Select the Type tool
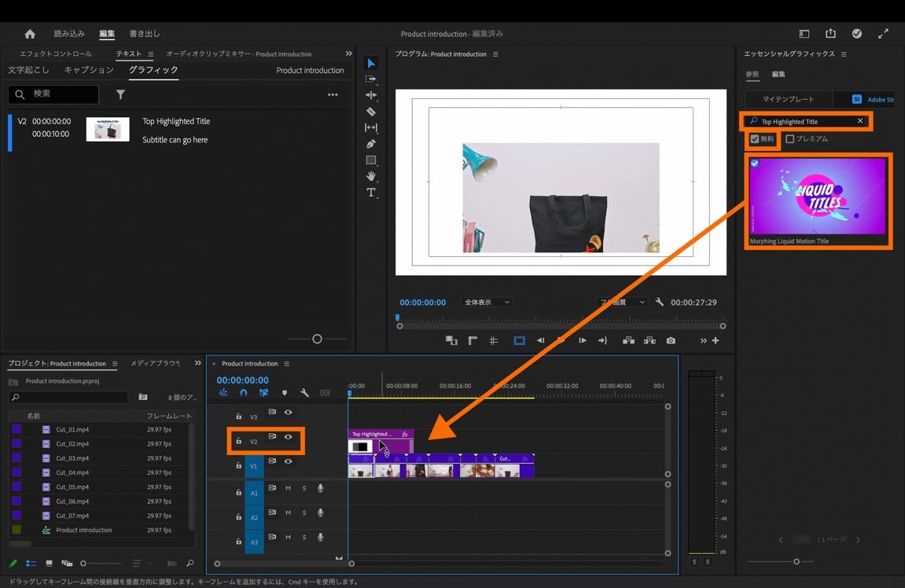Viewport: 905px width, 588px height. click(x=371, y=193)
